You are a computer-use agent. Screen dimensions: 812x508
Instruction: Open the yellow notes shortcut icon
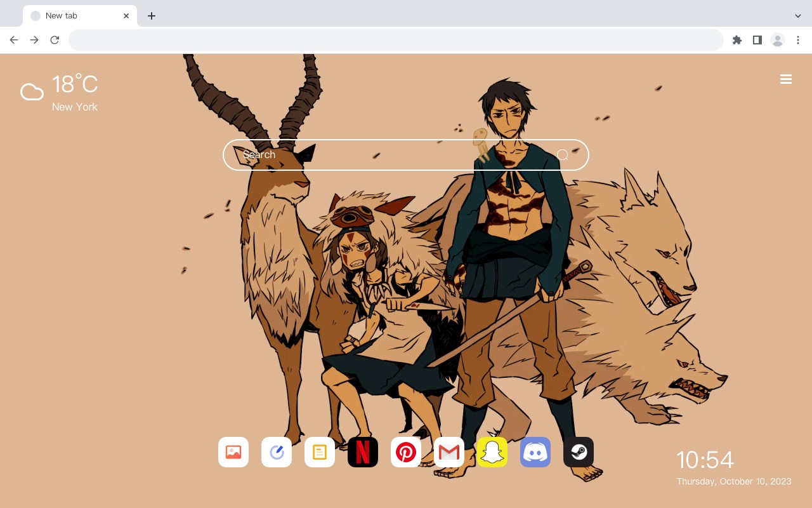pyautogui.click(x=320, y=452)
